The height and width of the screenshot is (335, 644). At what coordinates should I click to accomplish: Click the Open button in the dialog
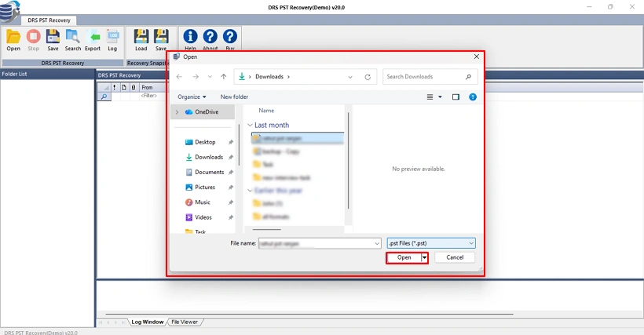(x=404, y=257)
